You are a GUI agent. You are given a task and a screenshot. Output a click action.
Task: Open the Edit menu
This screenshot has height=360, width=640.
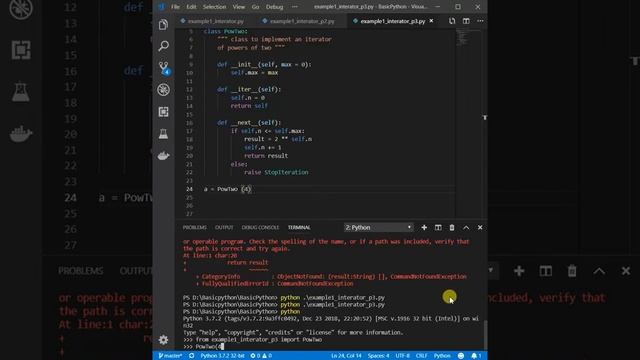click(x=191, y=7)
